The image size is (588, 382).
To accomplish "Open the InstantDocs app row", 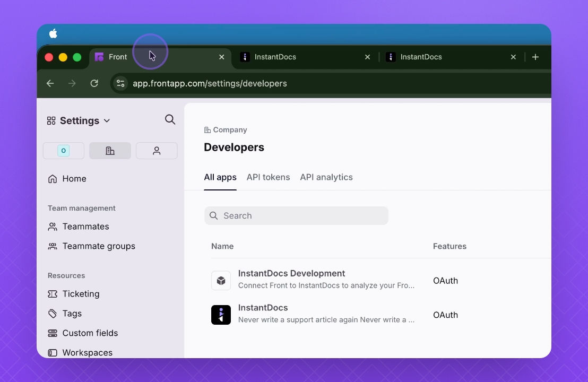I will (x=381, y=315).
